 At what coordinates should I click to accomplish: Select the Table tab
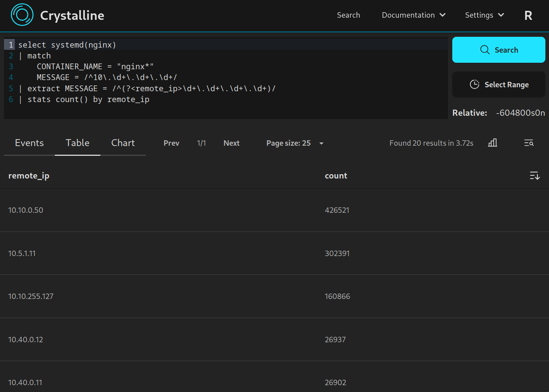tap(78, 143)
